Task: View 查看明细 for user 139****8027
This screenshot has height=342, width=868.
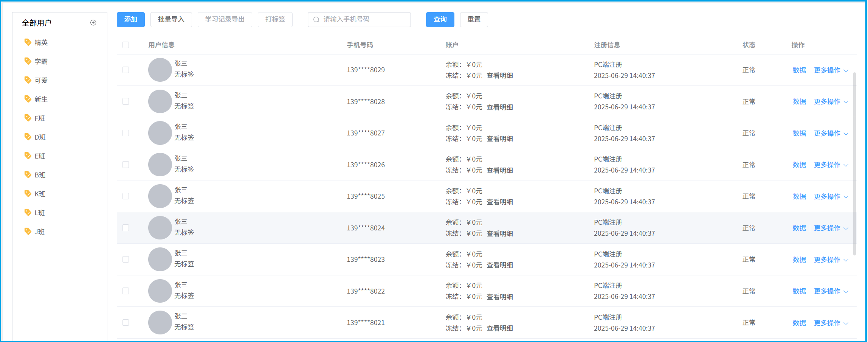Action: point(499,139)
